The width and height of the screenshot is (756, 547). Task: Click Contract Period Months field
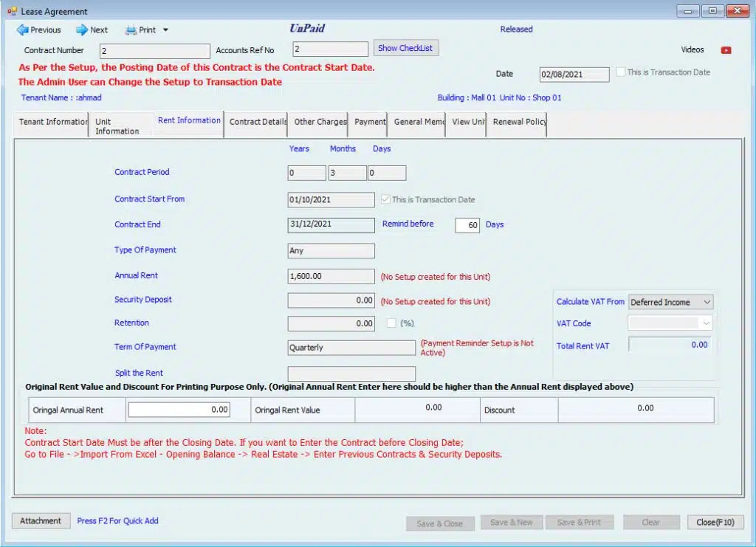(x=347, y=173)
